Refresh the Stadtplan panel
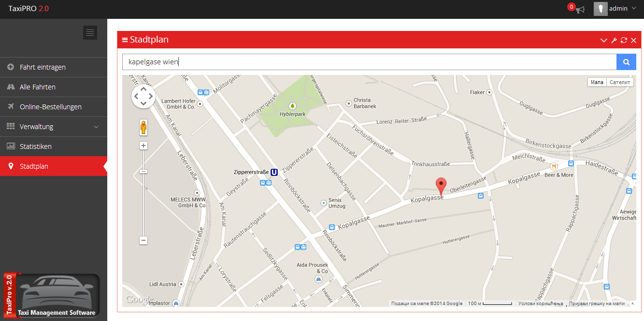The width and height of the screenshot is (644, 321). (624, 40)
